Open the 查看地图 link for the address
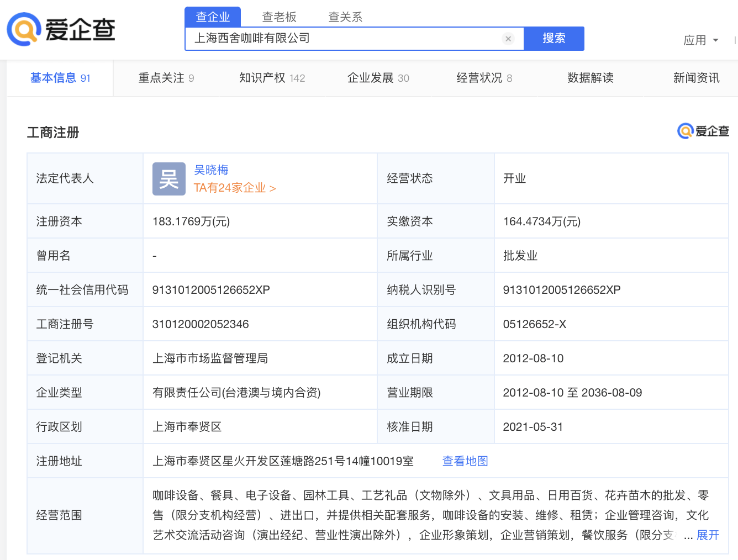The width and height of the screenshot is (738, 560). click(465, 461)
